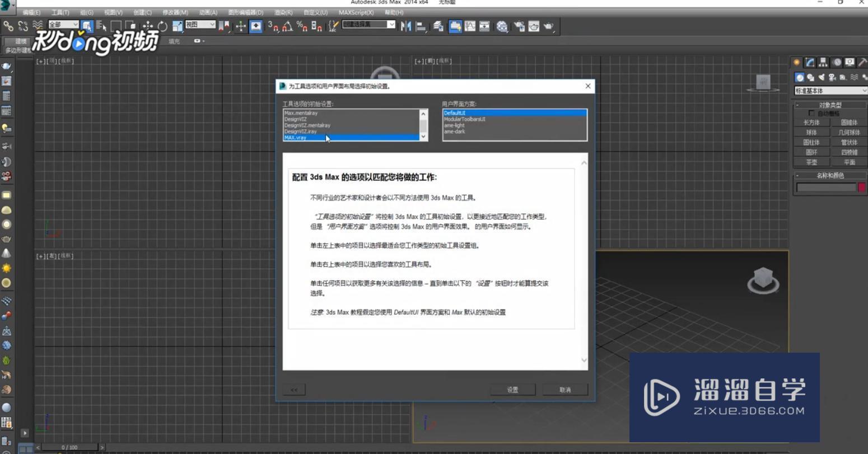Open the Hierarchy command panel tab

823,62
